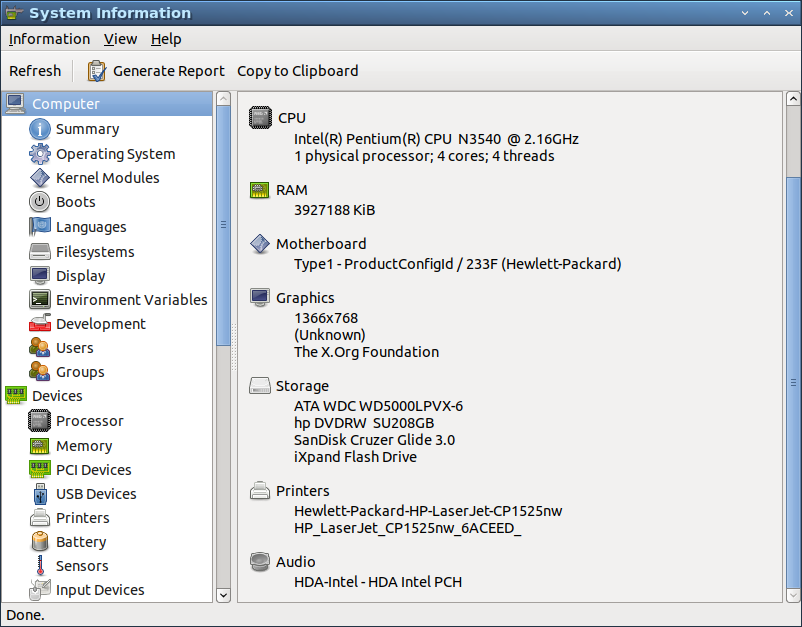The image size is (802, 627).
Task: Click Copy to Clipboard button
Action: (x=297, y=71)
